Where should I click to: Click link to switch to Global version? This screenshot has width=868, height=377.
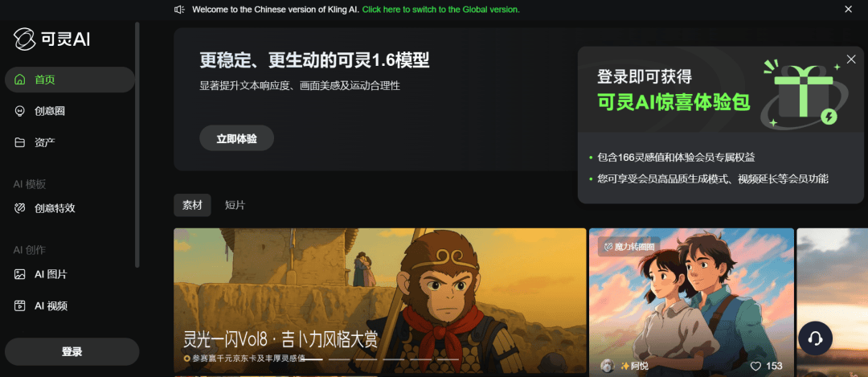pos(441,10)
